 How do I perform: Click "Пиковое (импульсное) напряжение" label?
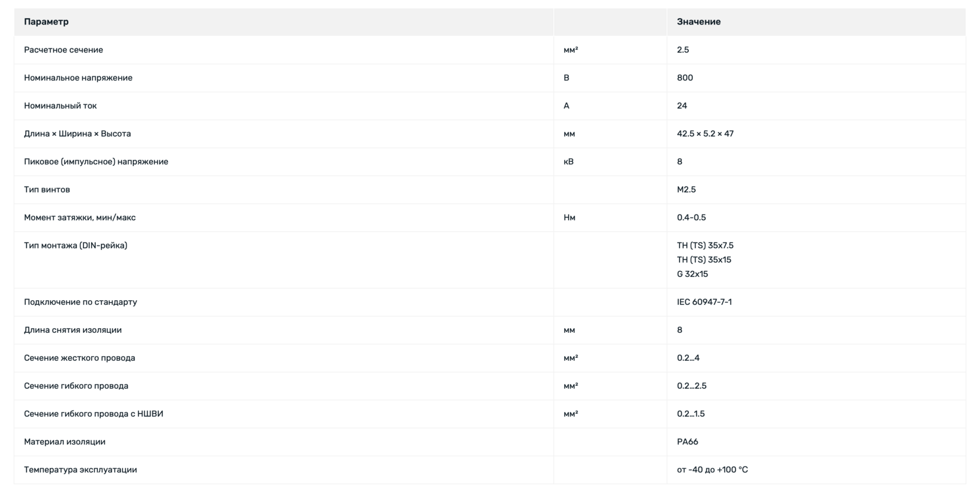coord(96,161)
